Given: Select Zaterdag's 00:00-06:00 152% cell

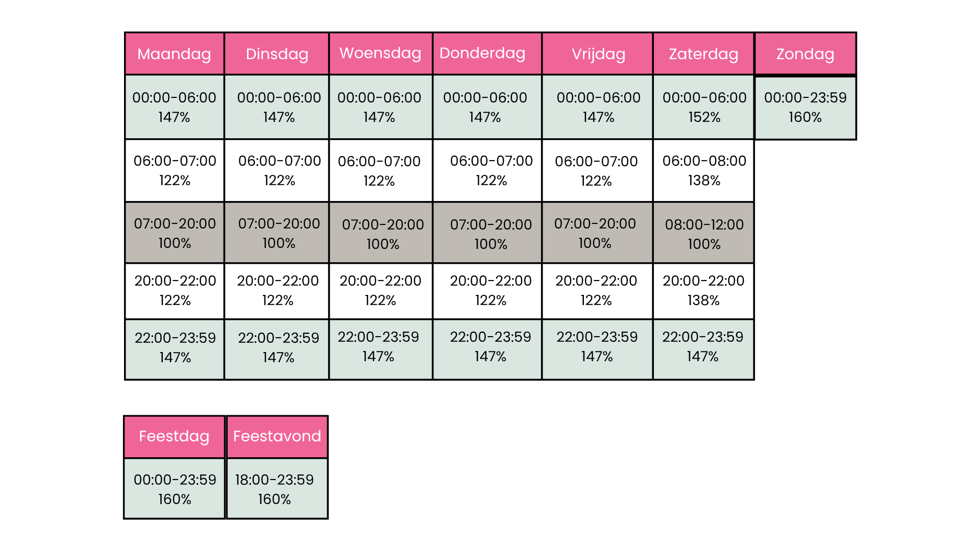Looking at the screenshot, I should [703, 107].
